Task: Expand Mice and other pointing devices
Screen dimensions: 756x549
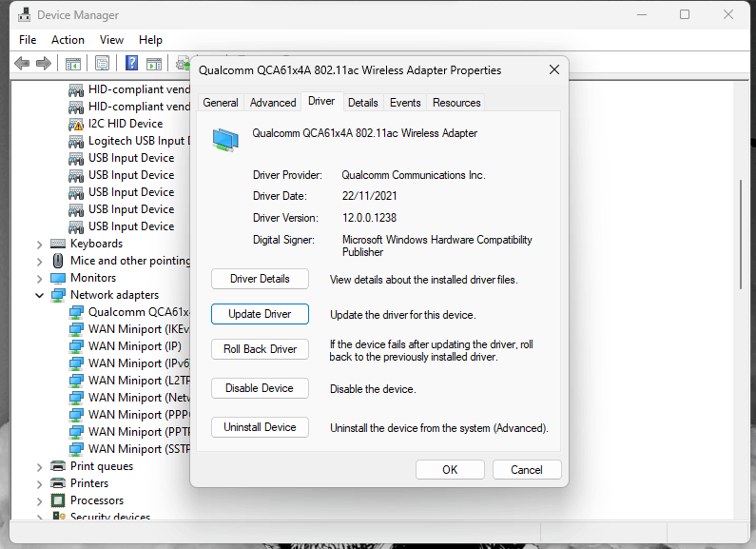Action: point(39,262)
